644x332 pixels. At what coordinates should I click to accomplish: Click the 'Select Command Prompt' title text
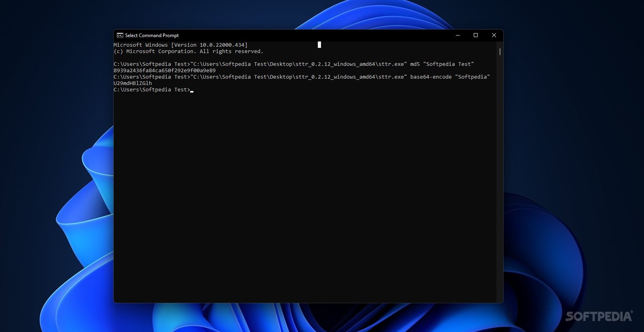[152, 36]
